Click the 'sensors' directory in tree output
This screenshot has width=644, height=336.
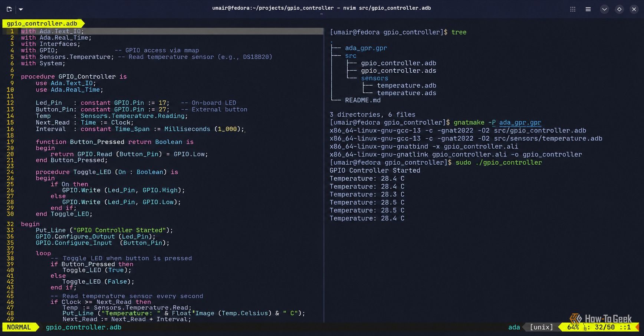(x=375, y=78)
